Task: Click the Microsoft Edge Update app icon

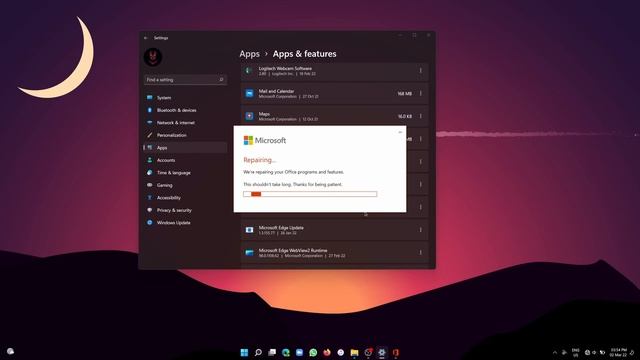Action: 249,230
